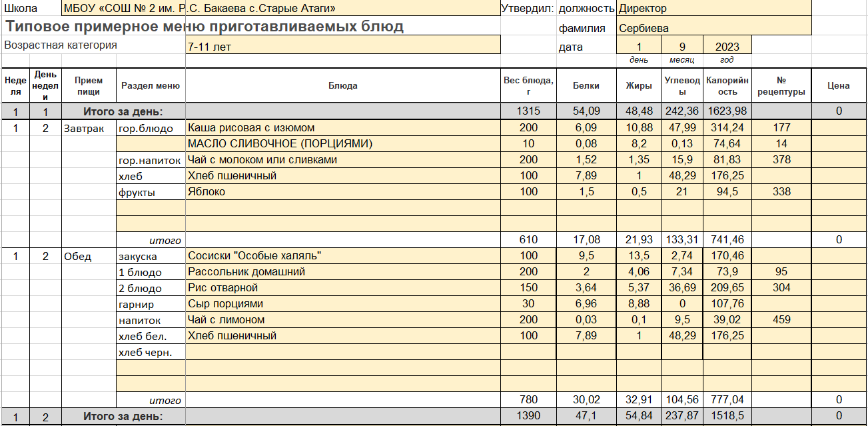Select the Завтрак meal cell
Viewport: 868px width, 426px height.
coord(89,128)
